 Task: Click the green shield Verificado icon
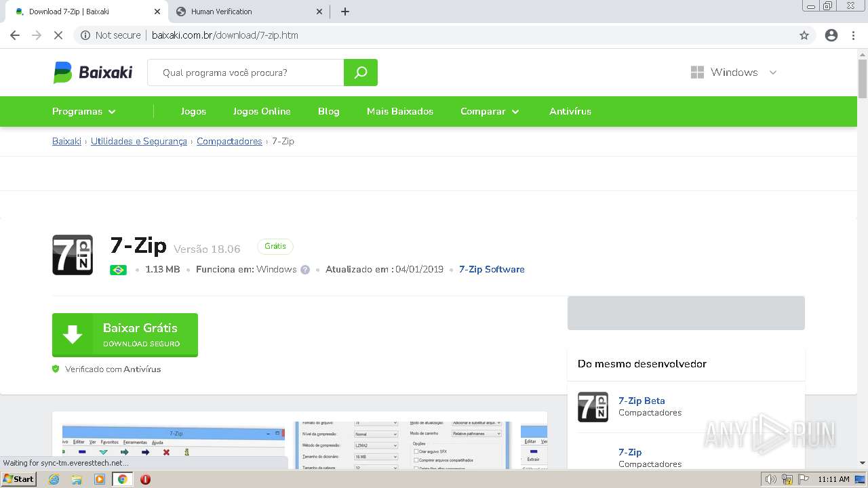coord(56,369)
